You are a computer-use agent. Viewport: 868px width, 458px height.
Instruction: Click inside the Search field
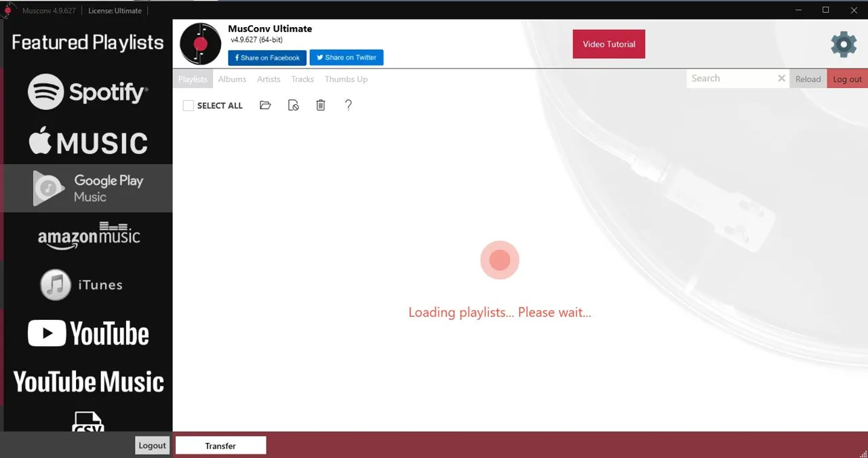click(731, 79)
